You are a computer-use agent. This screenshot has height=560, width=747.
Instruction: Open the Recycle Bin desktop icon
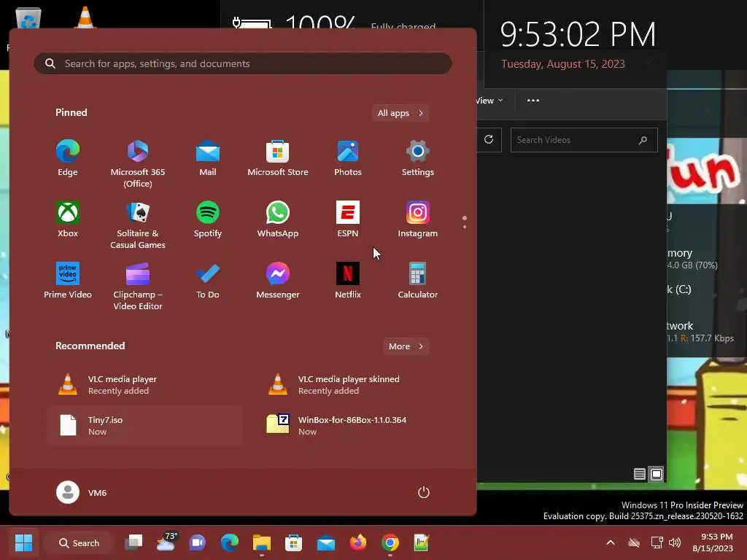pos(28,18)
